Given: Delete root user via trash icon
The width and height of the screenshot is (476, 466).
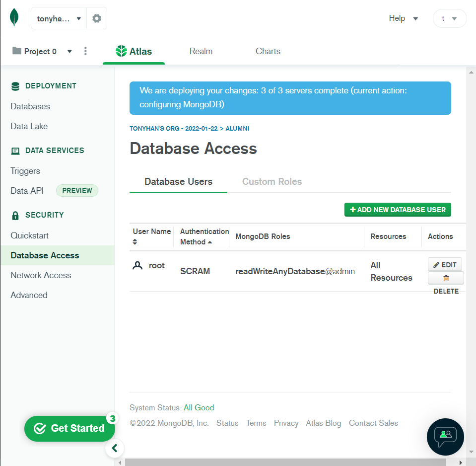Looking at the screenshot, I should click(446, 278).
